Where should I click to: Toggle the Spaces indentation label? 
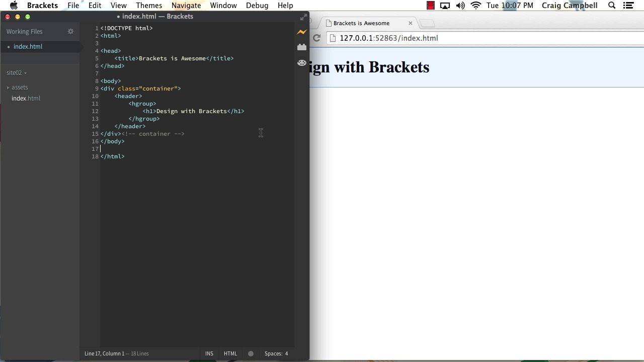tap(273, 353)
